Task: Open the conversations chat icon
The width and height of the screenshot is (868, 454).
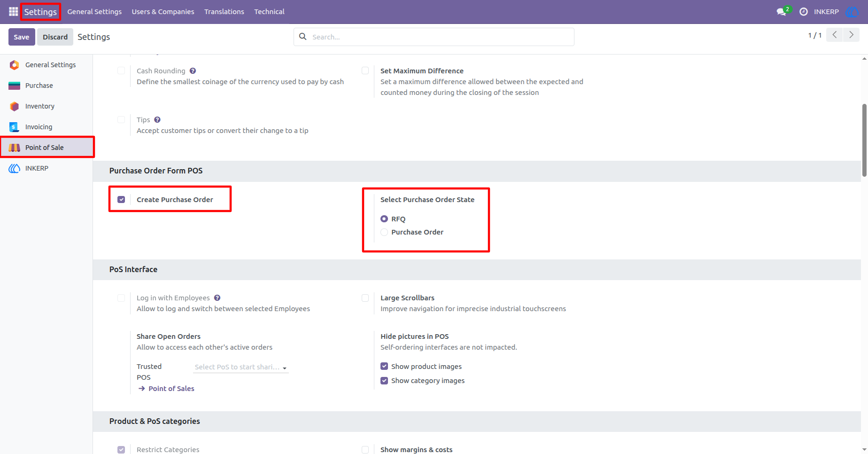Action: click(x=782, y=11)
